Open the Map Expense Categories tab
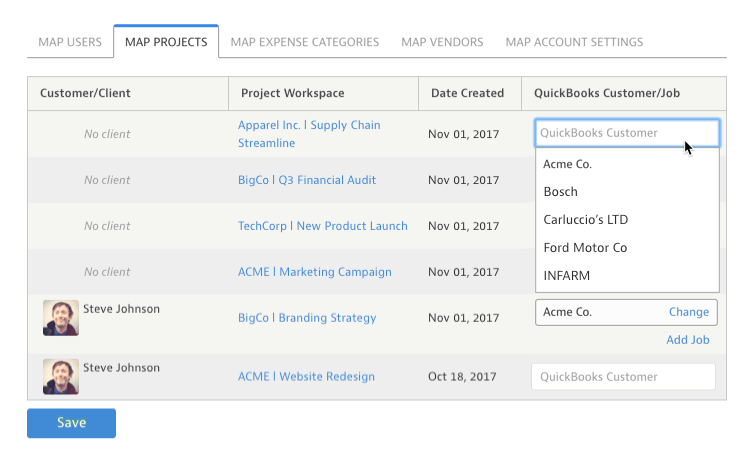Screen dimensions: 754x465 click(x=304, y=42)
